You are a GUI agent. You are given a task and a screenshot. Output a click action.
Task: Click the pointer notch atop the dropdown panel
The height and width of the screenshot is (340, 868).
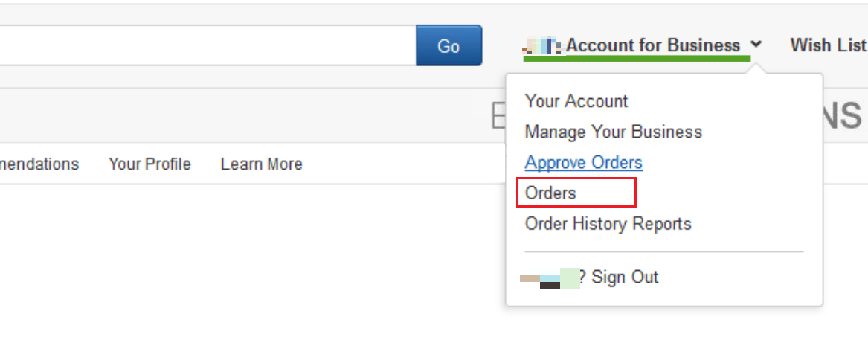pos(756,68)
